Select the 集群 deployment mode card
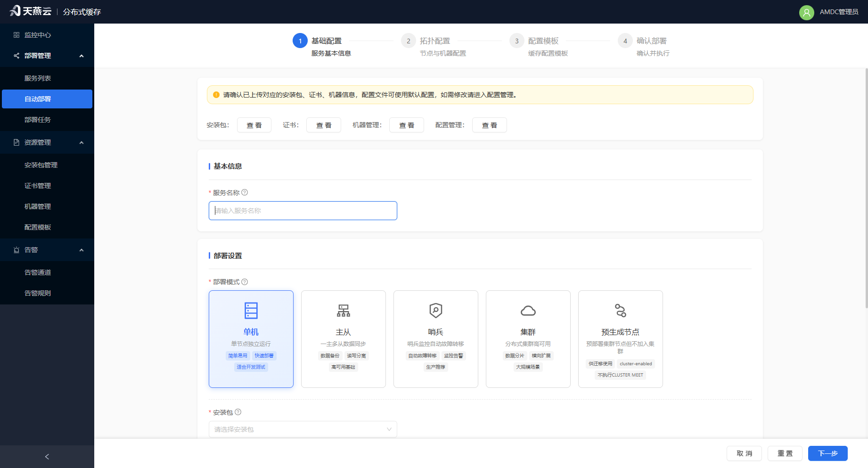 pyautogui.click(x=528, y=339)
